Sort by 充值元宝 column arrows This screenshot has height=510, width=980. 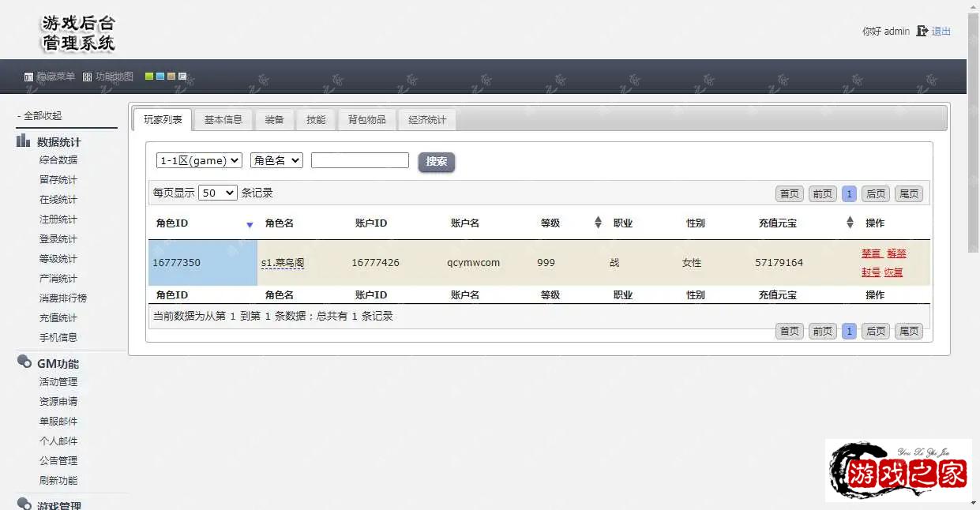pos(850,223)
